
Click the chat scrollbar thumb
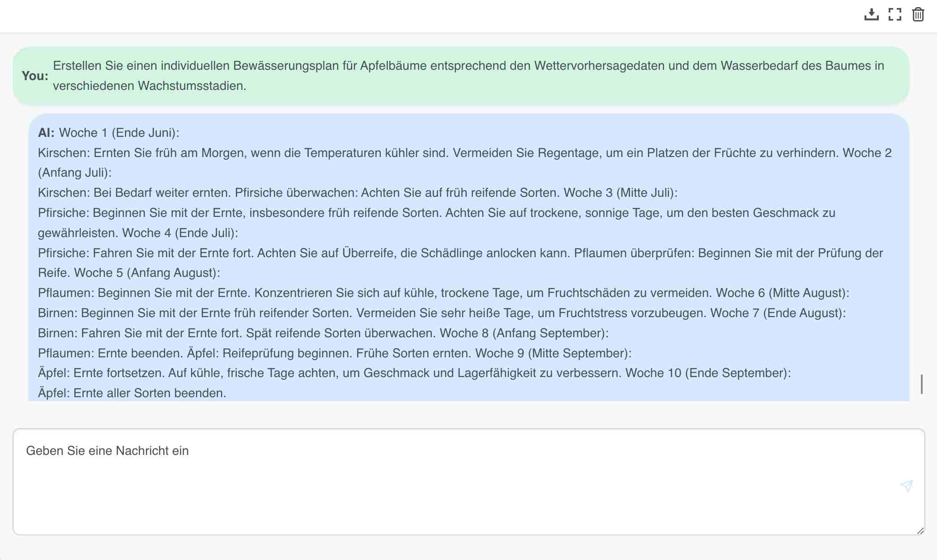pyautogui.click(x=922, y=384)
